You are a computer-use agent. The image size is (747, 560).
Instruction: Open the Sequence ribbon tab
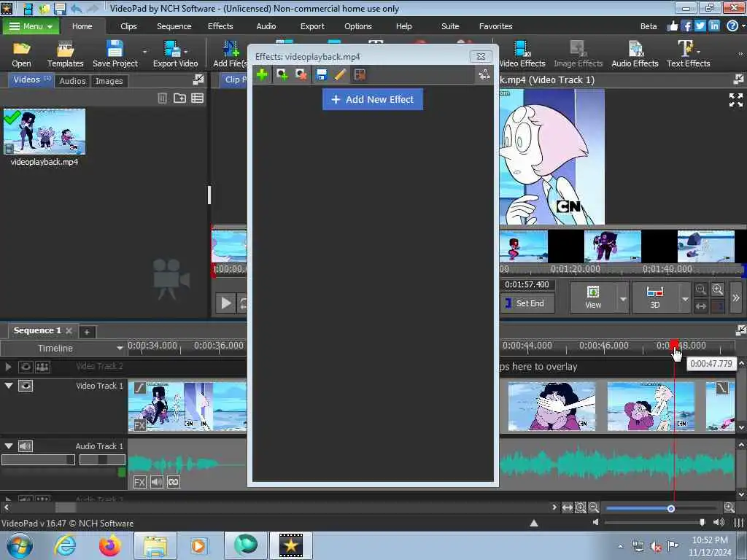pos(174,26)
